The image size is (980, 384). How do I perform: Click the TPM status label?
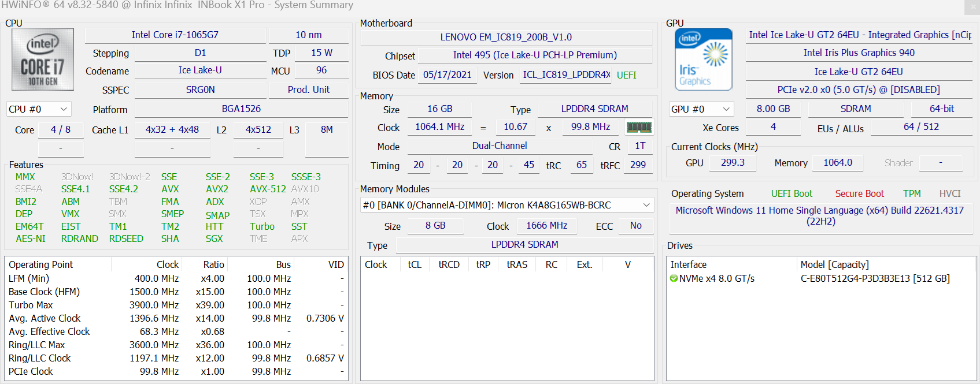912,194
